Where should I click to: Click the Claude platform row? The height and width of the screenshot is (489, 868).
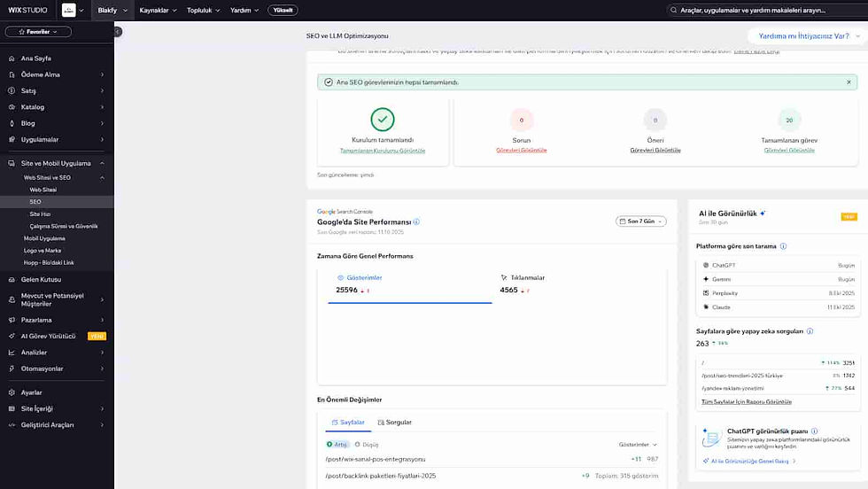click(779, 307)
